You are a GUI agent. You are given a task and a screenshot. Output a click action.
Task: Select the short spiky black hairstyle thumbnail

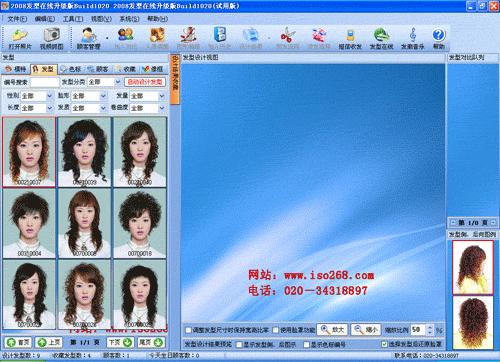[x=29, y=223]
